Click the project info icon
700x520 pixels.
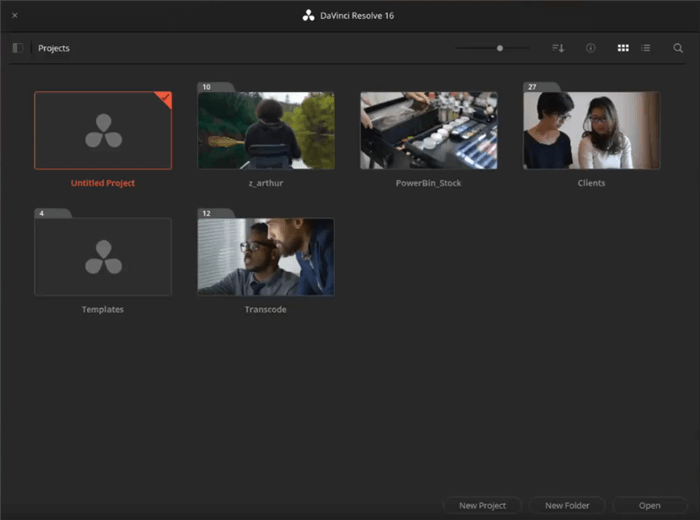[590, 48]
